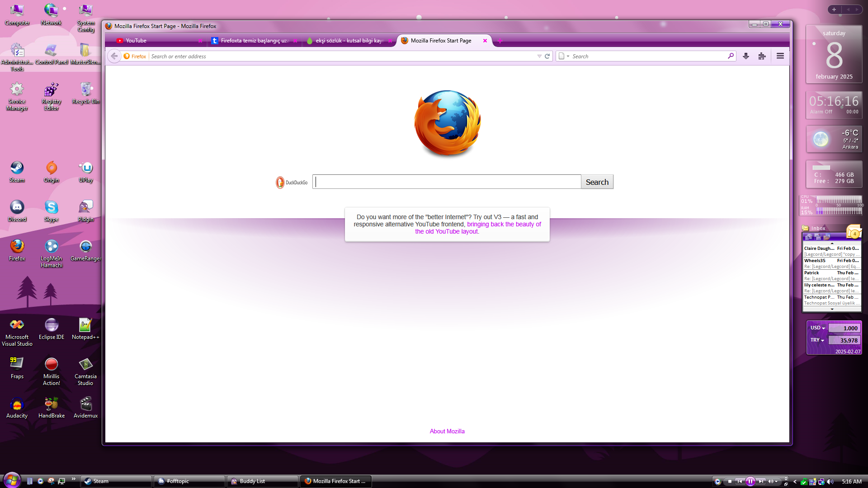
Task: Select Camtasia Studio desktop icon
Action: point(86,372)
